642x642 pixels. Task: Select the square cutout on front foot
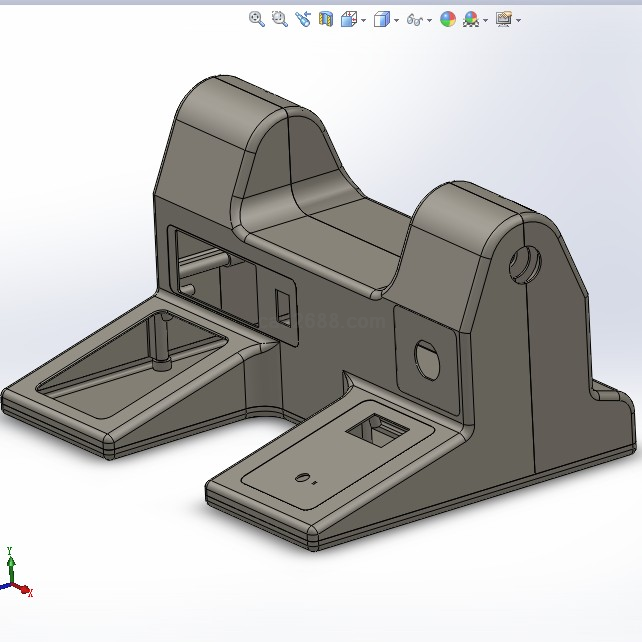375,429
